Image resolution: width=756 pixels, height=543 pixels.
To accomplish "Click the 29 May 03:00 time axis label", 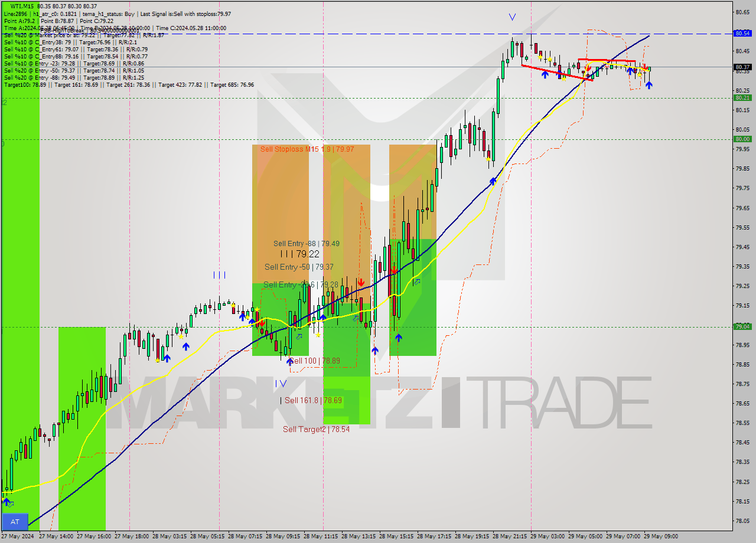I will coord(547,537).
